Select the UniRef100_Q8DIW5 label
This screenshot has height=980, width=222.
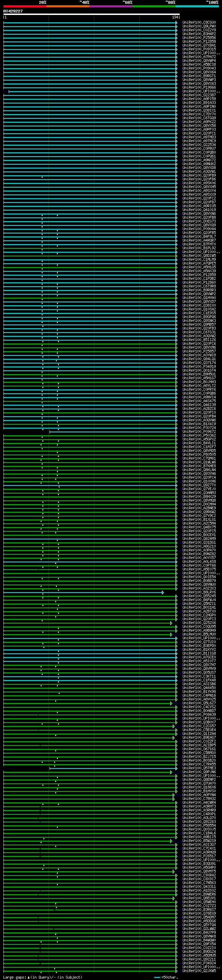tap(199, 256)
